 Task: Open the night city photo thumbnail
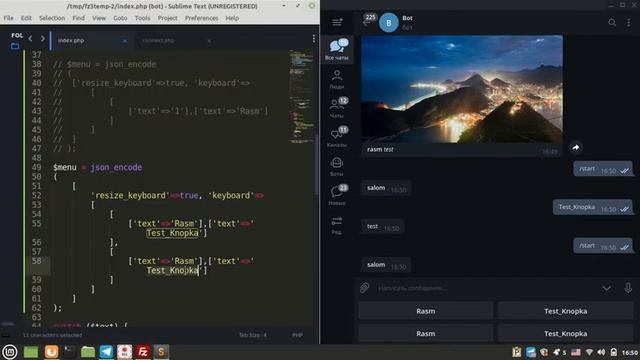click(x=462, y=89)
